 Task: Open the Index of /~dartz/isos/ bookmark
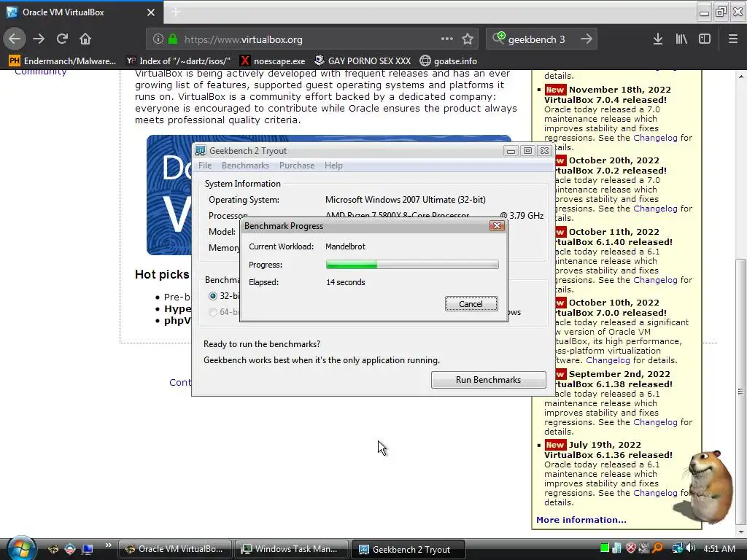tap(178, 61)
